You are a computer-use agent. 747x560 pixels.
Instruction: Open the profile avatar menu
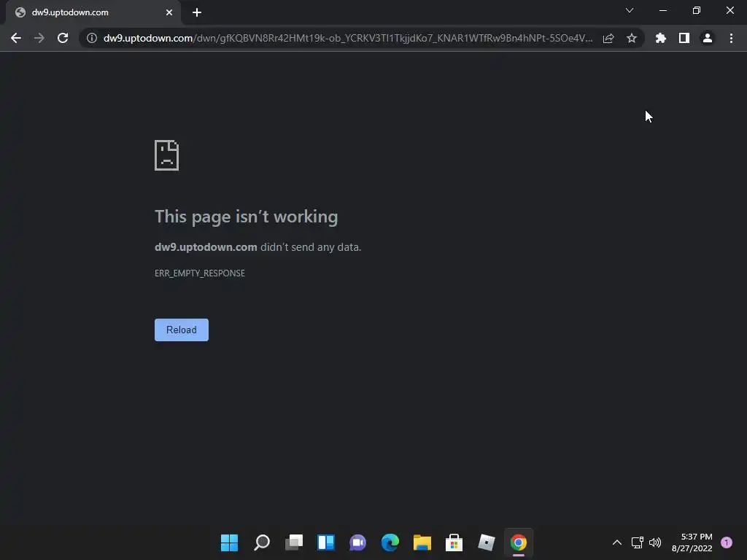point(708,38)
